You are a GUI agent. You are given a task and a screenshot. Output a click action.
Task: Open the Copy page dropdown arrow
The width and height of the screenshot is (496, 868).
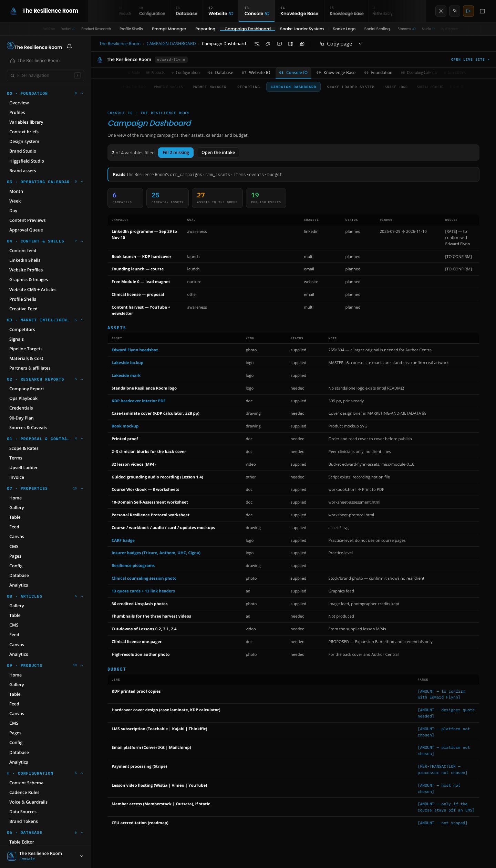[360, 44]
